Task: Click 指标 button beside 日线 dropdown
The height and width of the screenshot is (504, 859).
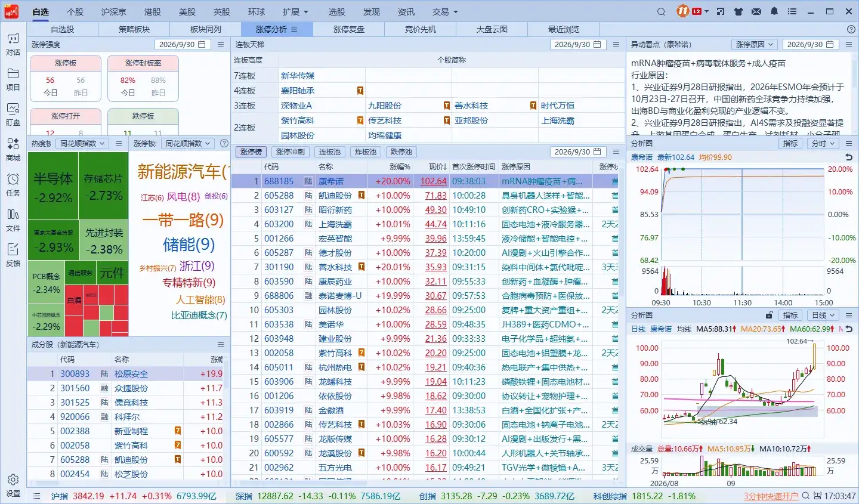Action: click(790, 315)
